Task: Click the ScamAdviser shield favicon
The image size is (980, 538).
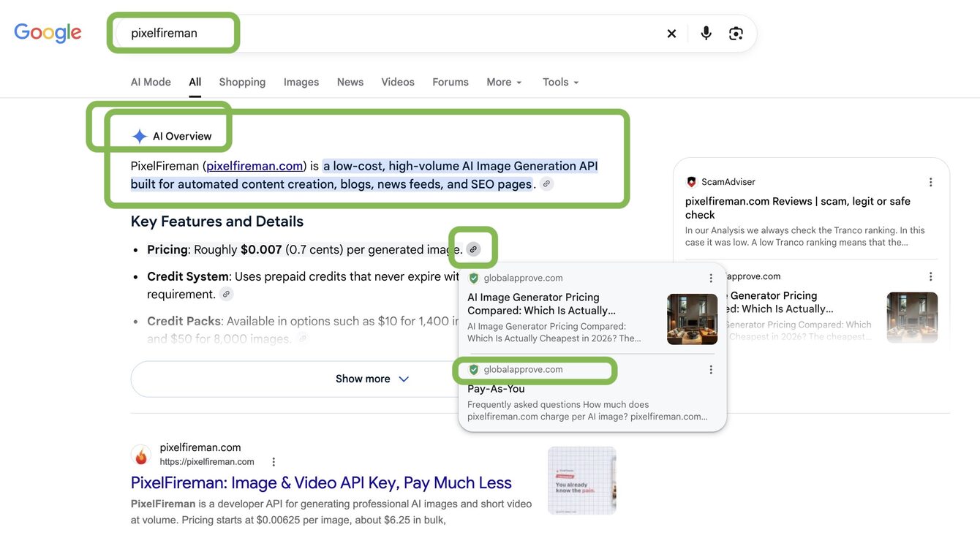Action: pos(692,182)
